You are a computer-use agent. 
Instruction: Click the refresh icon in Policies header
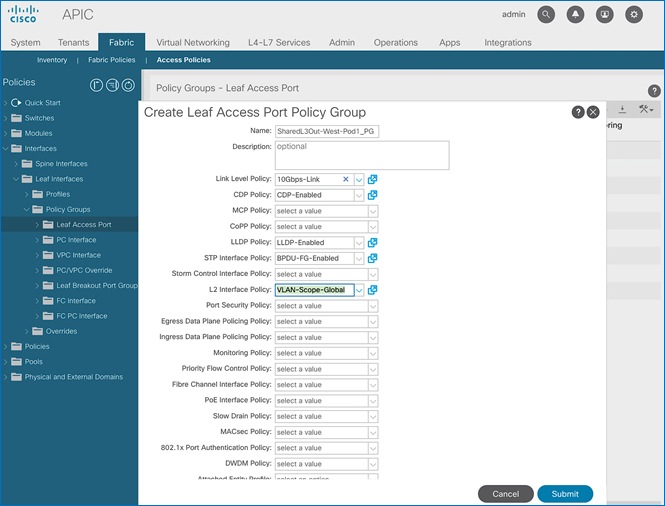pyautogui.click(x=128, y=85)
